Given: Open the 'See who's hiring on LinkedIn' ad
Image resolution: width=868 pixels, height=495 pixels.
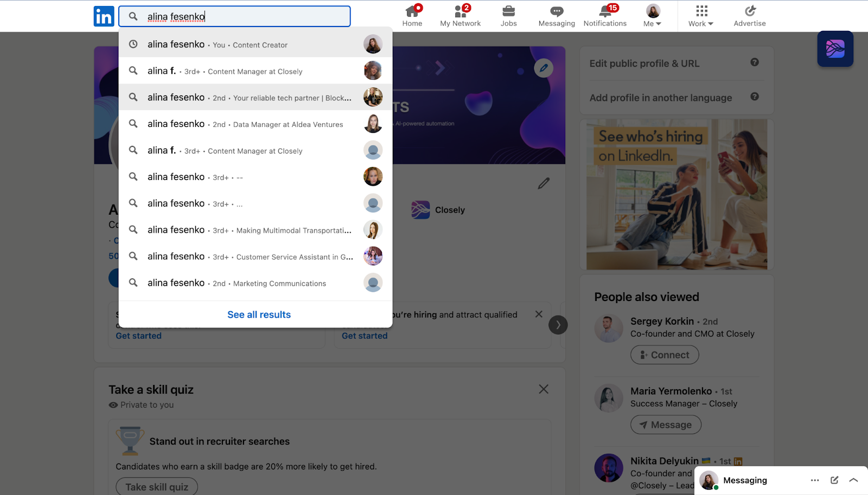Looking at the screenshot, I should (x=676, y=195).
